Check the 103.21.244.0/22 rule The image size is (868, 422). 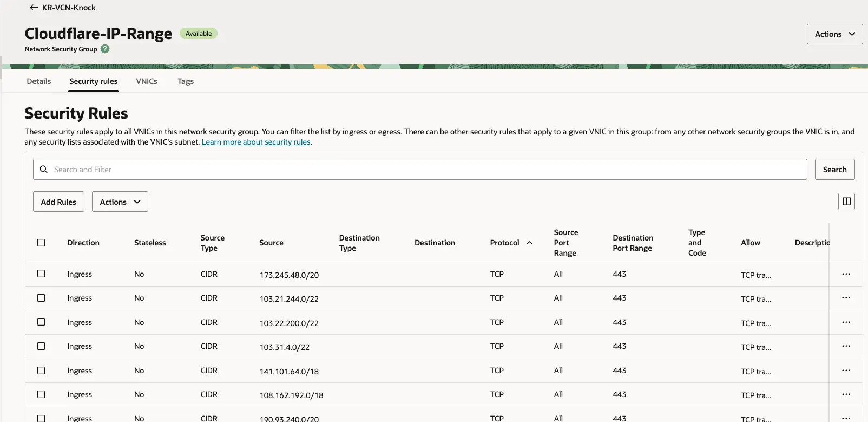tap(41, 298)
